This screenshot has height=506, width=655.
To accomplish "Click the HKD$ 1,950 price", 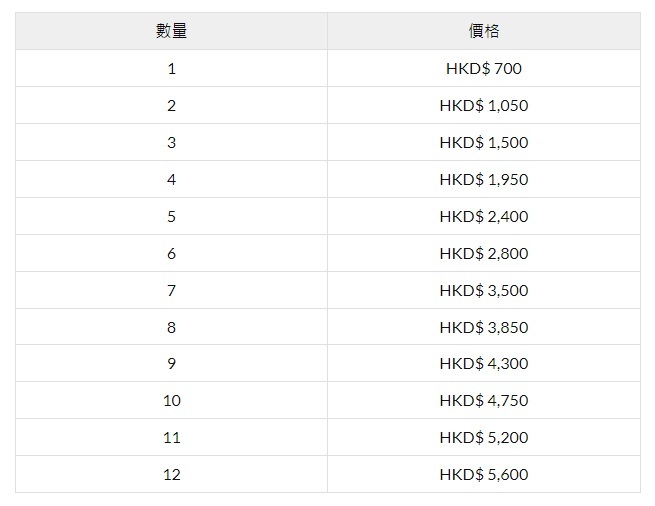I will tap(483, 180).
